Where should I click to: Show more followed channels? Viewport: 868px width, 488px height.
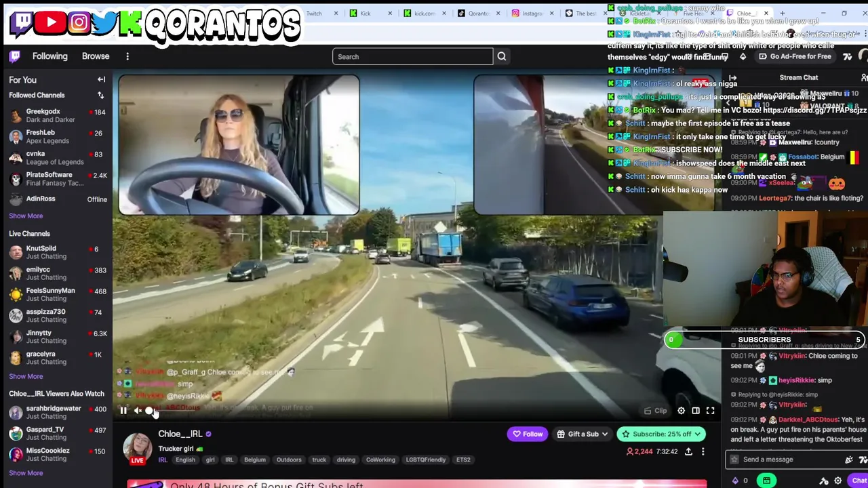click(26, 216)
